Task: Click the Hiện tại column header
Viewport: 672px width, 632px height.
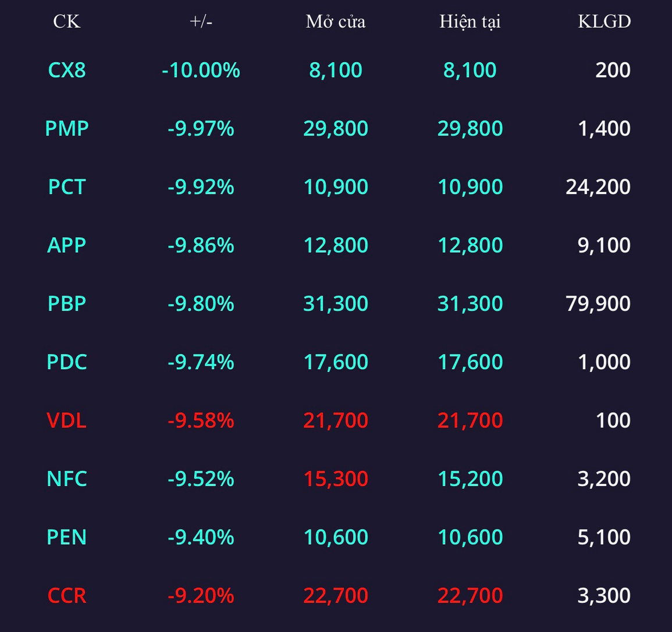Action: (x=470, y=22)
